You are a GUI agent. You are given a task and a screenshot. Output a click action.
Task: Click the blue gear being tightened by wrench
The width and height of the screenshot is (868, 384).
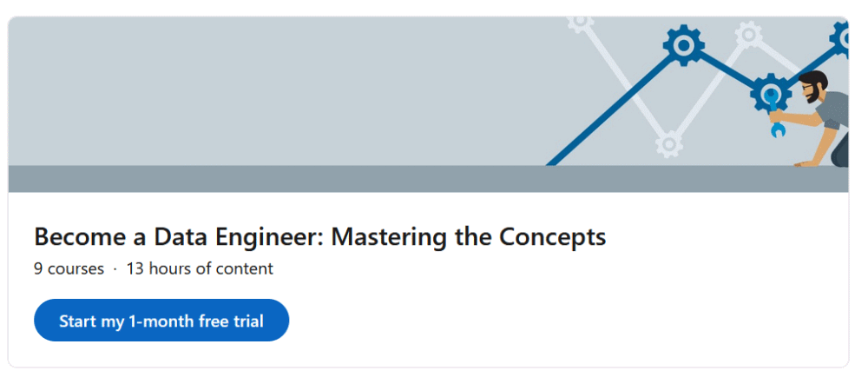(x=771, y=93)
